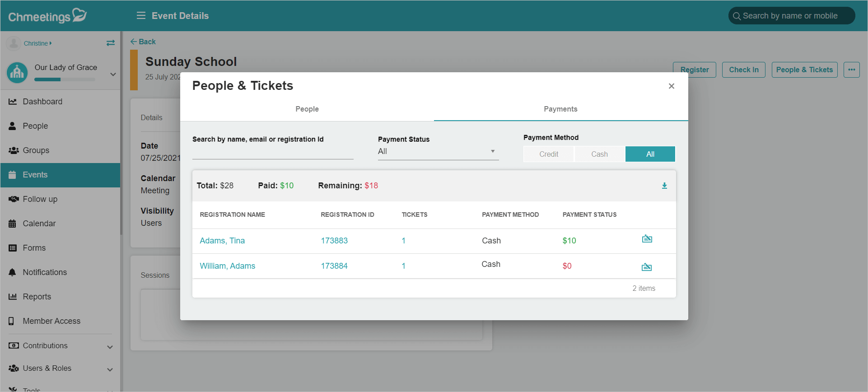Open the William, Adams registration
Image resolution: width=868 pixels, height=392 pixels.
pyautogui.click(x=228, y=266)
